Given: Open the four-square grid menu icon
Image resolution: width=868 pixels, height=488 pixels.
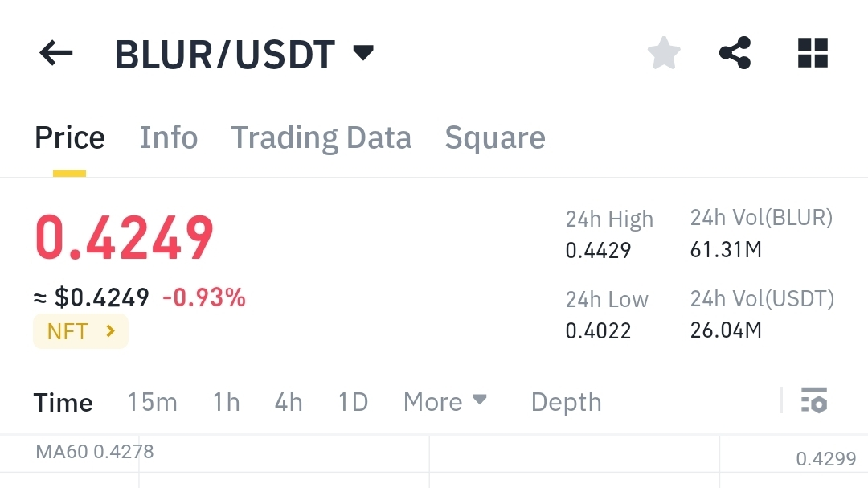Looking at the screenshot, I should (813, 53).
